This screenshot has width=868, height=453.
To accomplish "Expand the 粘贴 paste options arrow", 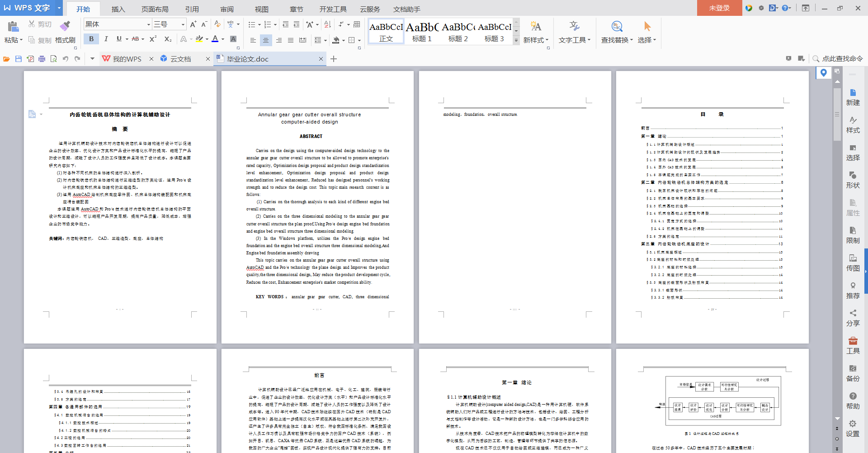I will click(21, 40).
